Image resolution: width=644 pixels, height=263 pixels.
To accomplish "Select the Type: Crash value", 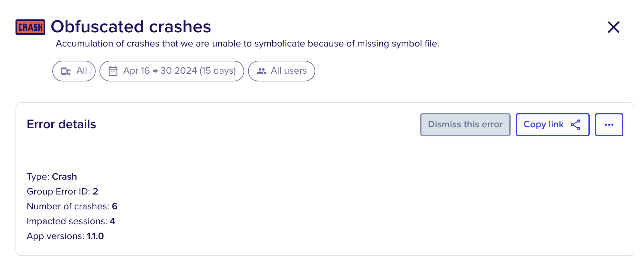I will 65,177.
